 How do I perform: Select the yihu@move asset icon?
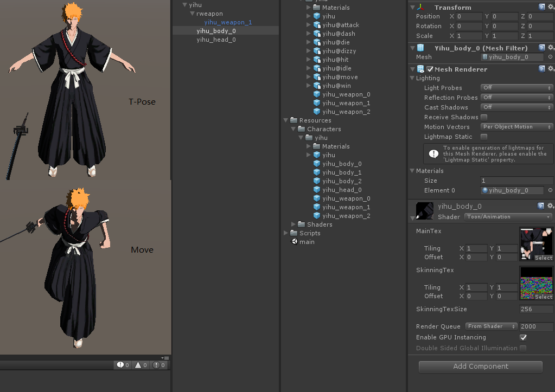coord(317,77)
